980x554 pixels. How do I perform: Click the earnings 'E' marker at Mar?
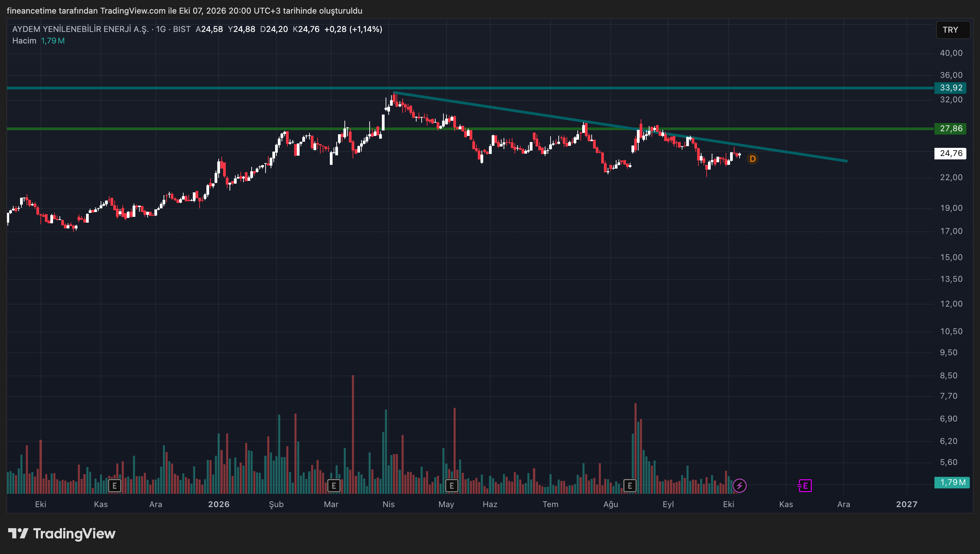pos(334,486)
